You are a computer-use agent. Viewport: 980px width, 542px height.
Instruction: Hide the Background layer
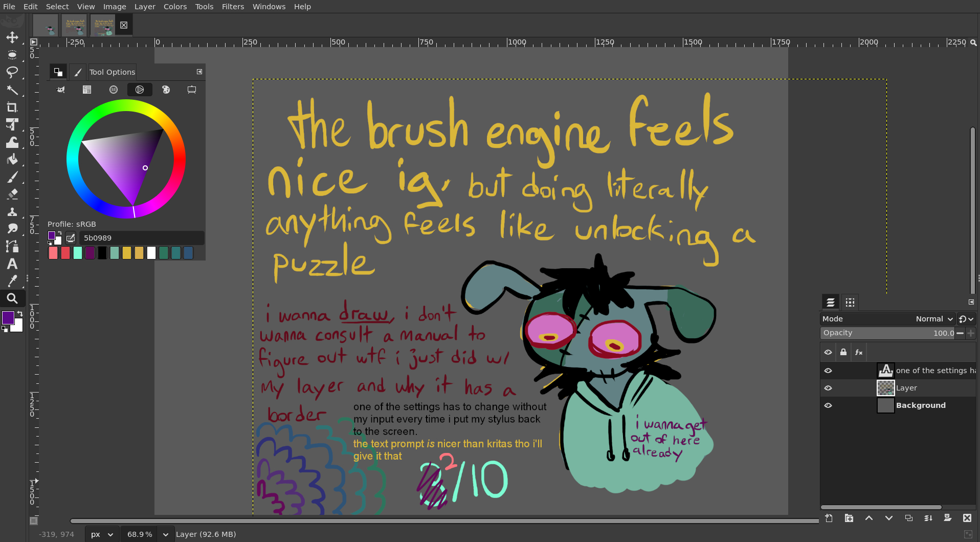tap(828, 405)
